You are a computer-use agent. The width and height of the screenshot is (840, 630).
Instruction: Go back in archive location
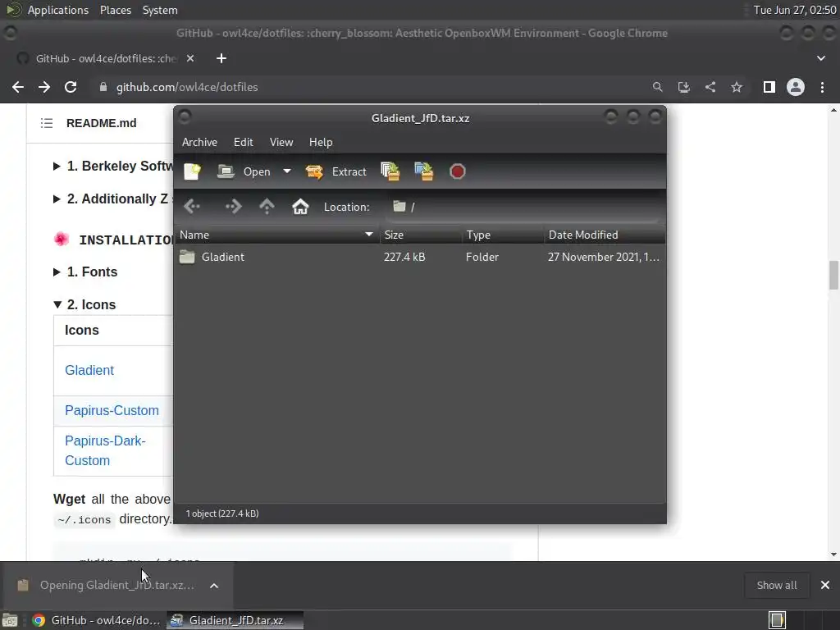(x=192, y=207)
